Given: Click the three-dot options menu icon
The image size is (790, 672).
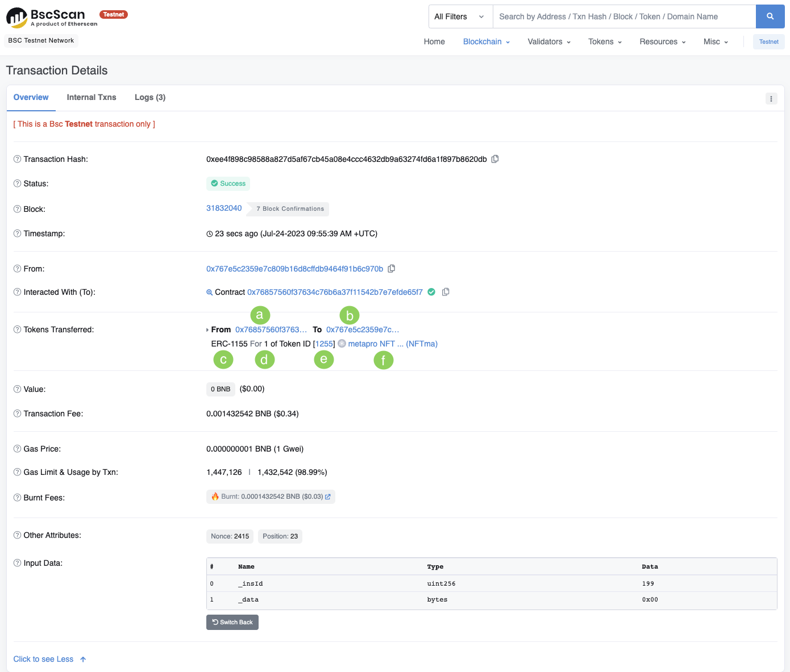Looking at the screenshot, I should tap(771, 99).
